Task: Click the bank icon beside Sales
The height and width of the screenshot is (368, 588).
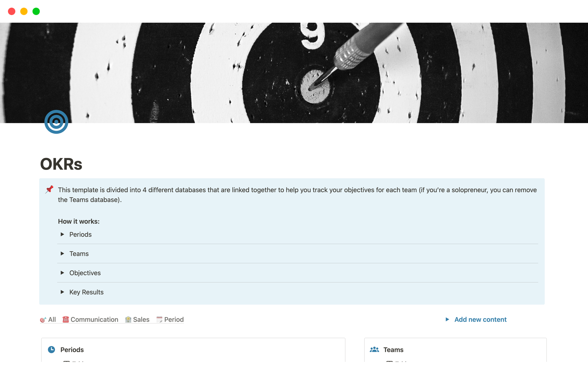Action: coord(128,320)
